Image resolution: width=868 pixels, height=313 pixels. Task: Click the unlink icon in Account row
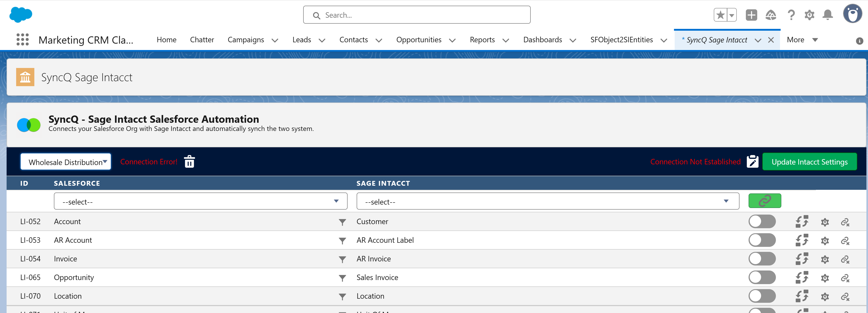click(x=845, y=222)
